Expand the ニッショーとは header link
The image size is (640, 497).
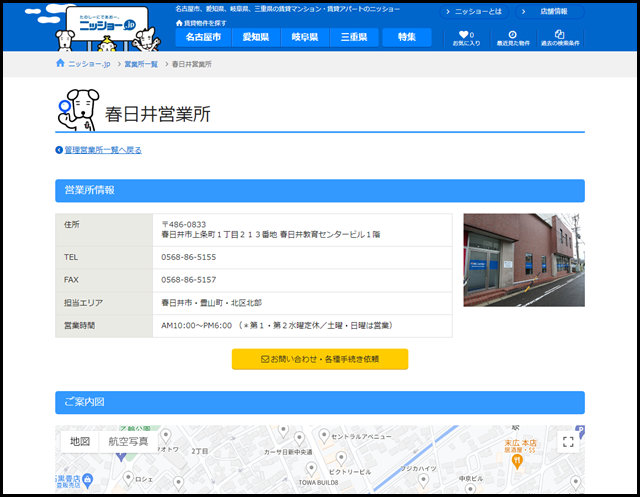(476, 12)
